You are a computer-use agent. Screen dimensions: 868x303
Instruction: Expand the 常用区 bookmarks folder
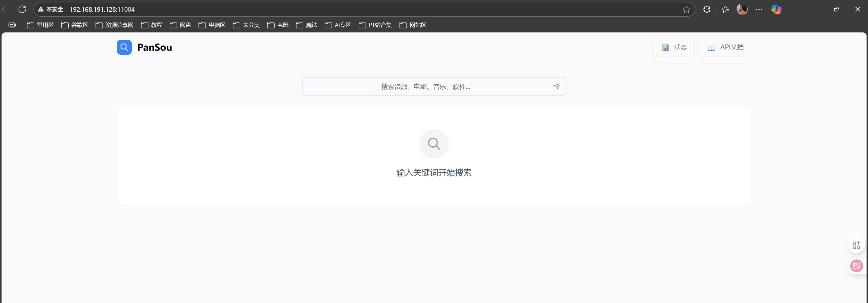coord(41,25)
